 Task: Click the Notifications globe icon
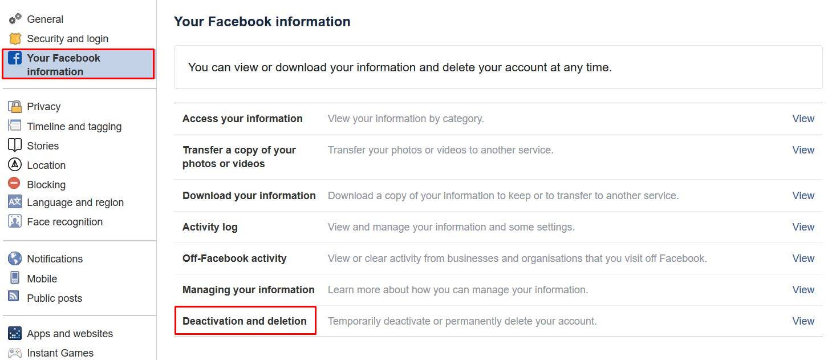click(x=15, y=258)
